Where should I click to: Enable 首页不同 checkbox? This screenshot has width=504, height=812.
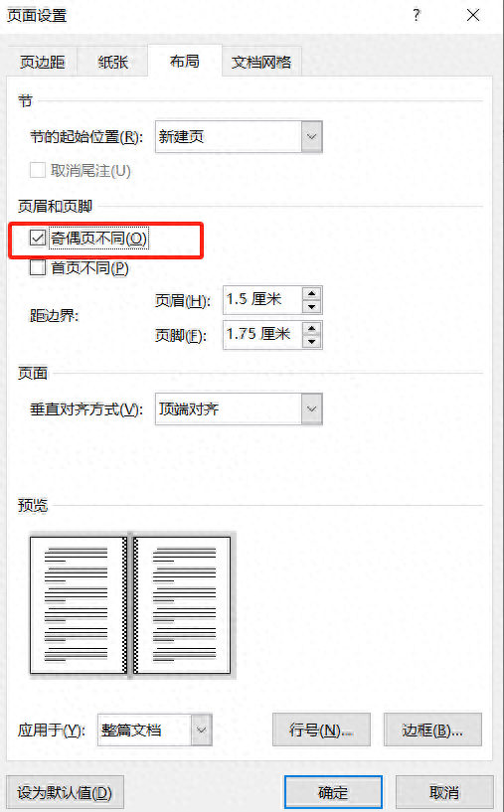[x=38, y=267]
